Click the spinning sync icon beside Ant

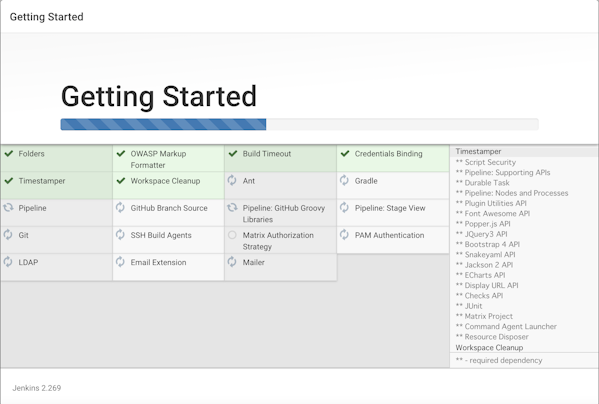pyautogui.click(x=232, y=180)
